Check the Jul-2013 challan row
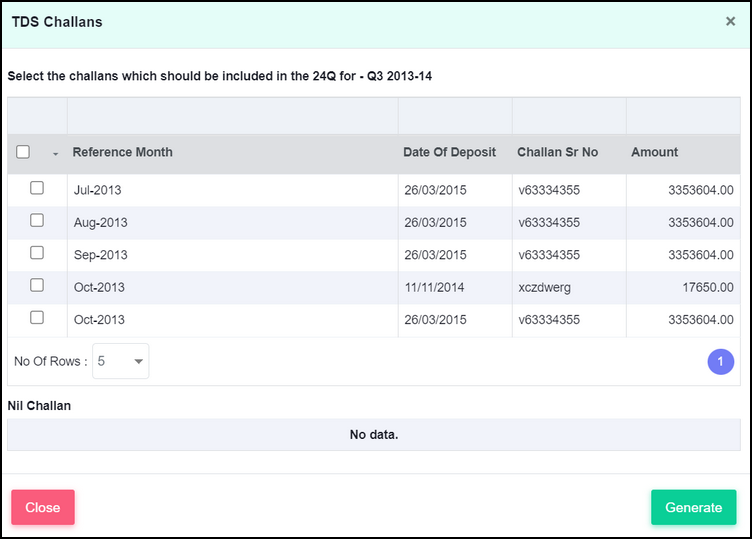The height and width of the screenshot is (539, 752). (x=37, y=187)
